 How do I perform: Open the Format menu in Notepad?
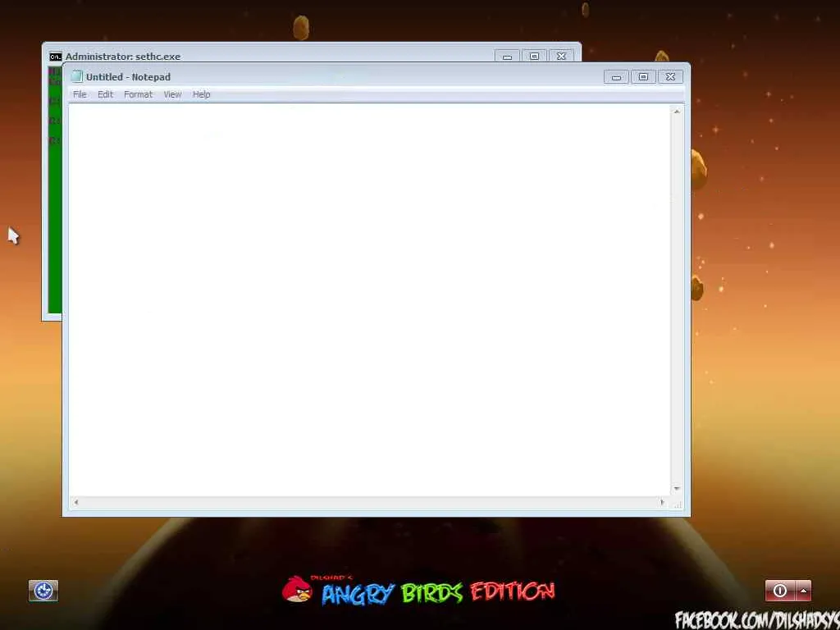point(138,94)
